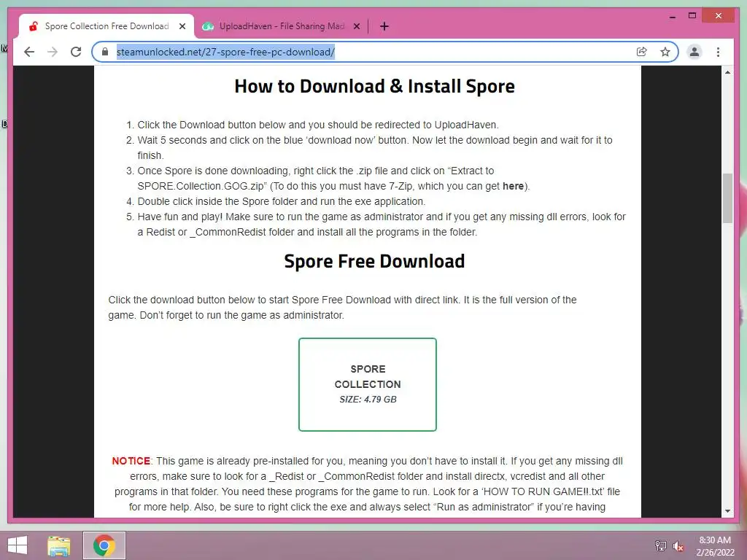
Task: Open the Chrome profile avatar
Action: [694, 52]
